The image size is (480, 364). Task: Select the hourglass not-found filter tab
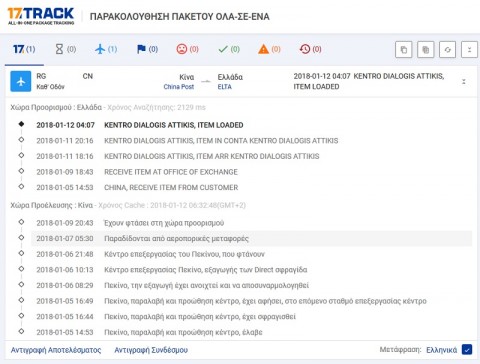65,49
